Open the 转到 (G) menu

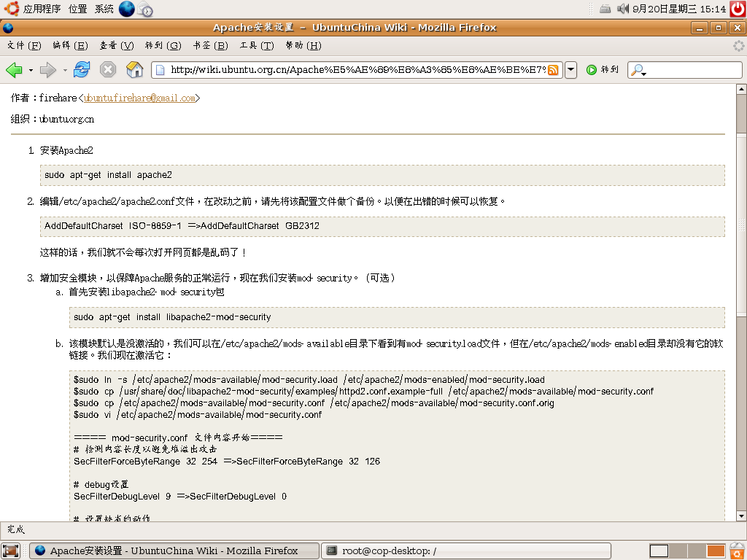[x=163, y=46]
